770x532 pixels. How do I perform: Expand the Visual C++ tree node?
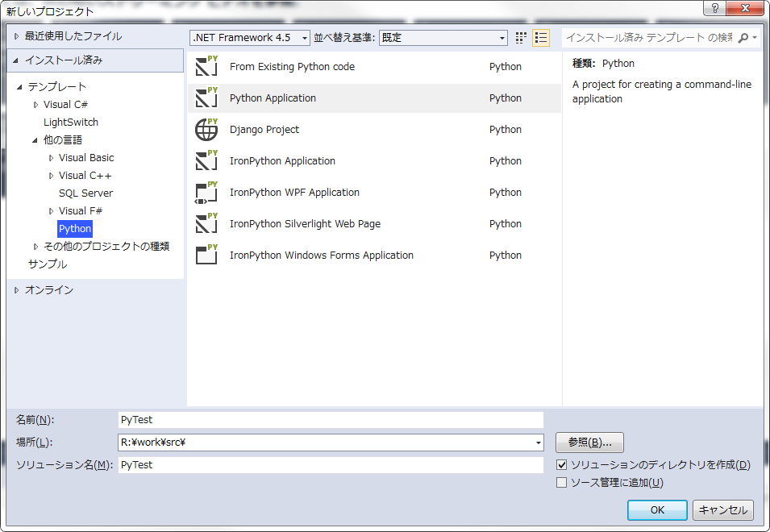(x=51, y=176)
